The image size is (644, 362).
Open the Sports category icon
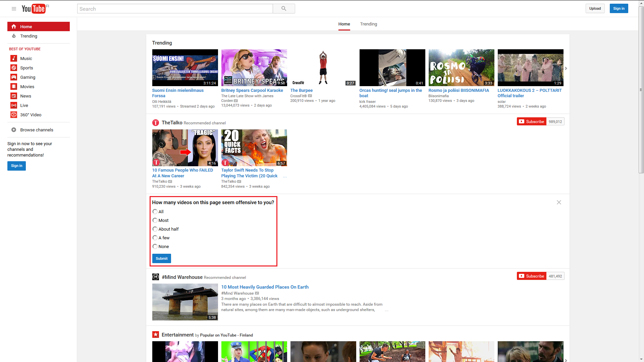coord(14,68)
